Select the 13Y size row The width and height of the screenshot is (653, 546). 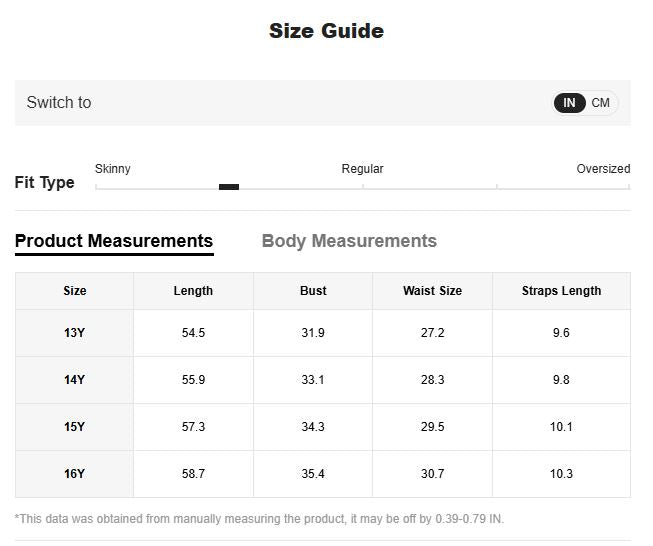(323, 333)
